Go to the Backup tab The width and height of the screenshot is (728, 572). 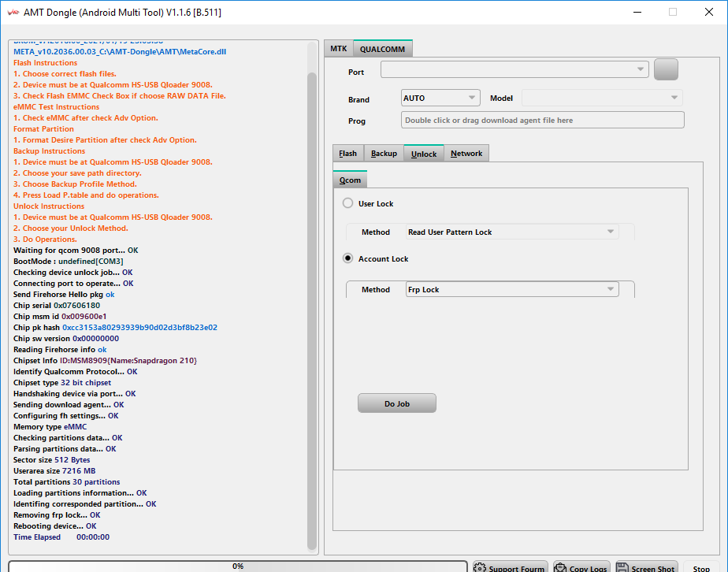(x=384, y=154)
